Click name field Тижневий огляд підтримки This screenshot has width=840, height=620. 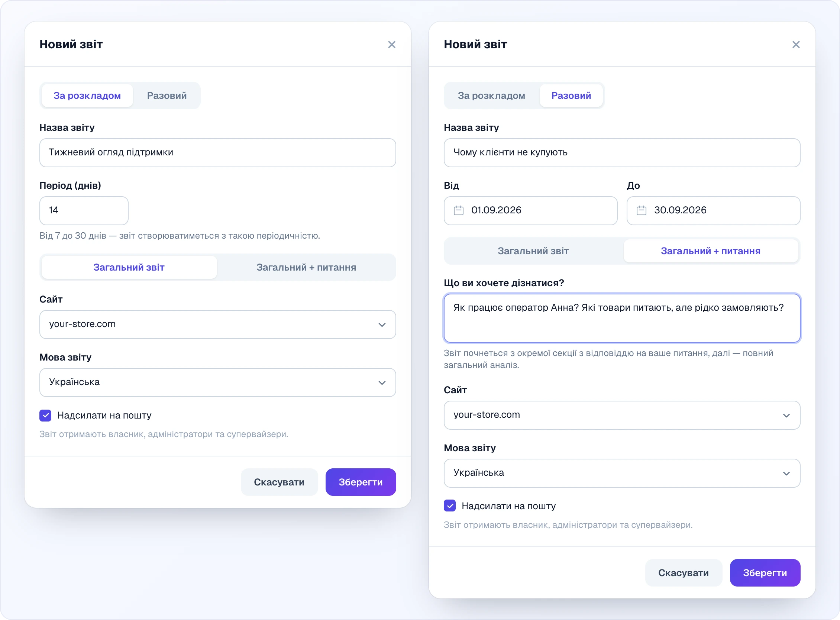pos(218,153)
